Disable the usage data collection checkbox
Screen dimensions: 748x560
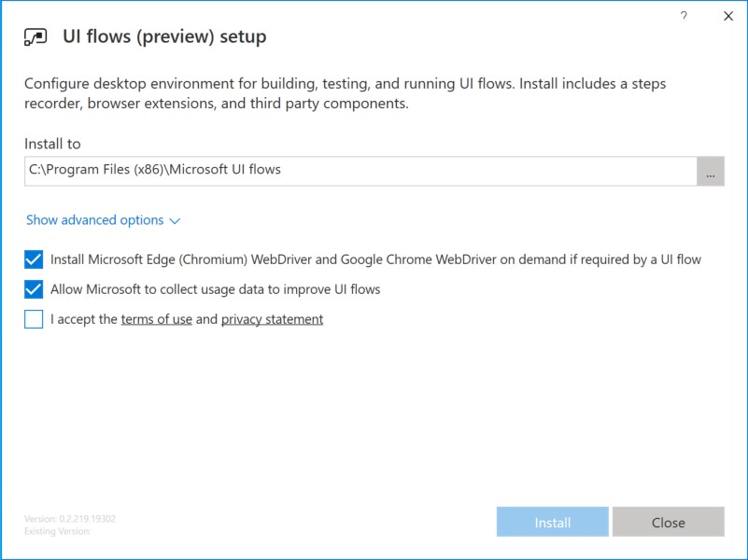pos(35,289)
